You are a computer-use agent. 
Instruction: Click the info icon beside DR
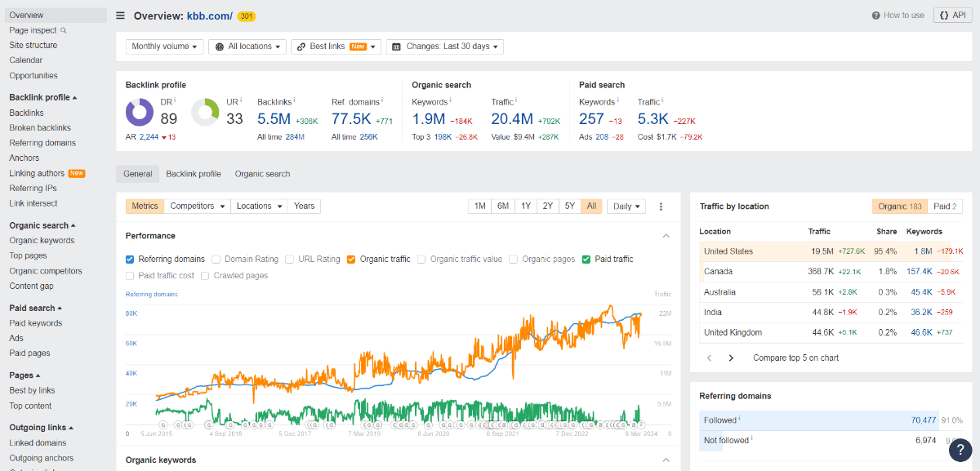point(174,100)
